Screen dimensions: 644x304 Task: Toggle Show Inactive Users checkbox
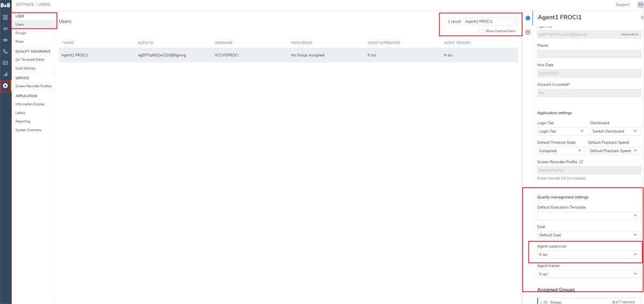481,31
